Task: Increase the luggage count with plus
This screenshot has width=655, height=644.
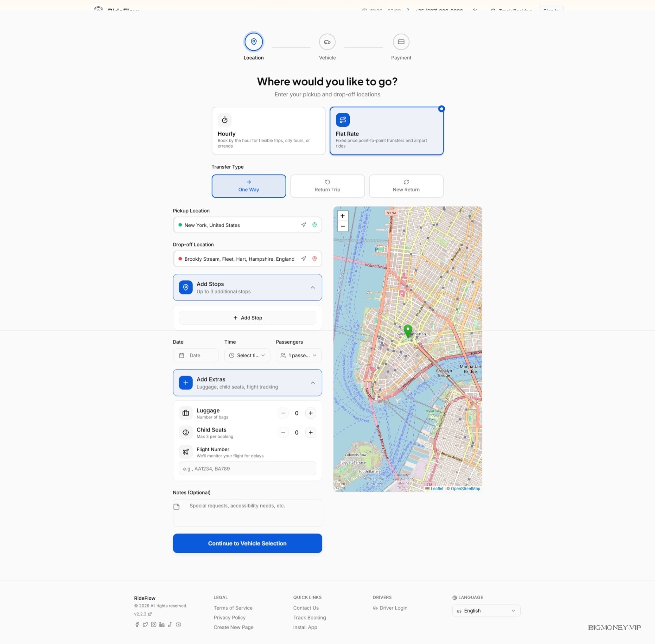Action: 311,413
